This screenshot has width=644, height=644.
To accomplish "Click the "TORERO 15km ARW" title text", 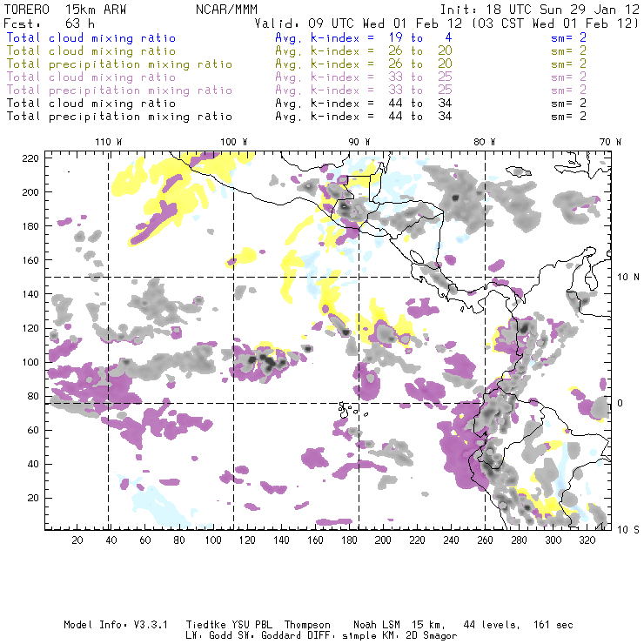I will coord(65,10).
